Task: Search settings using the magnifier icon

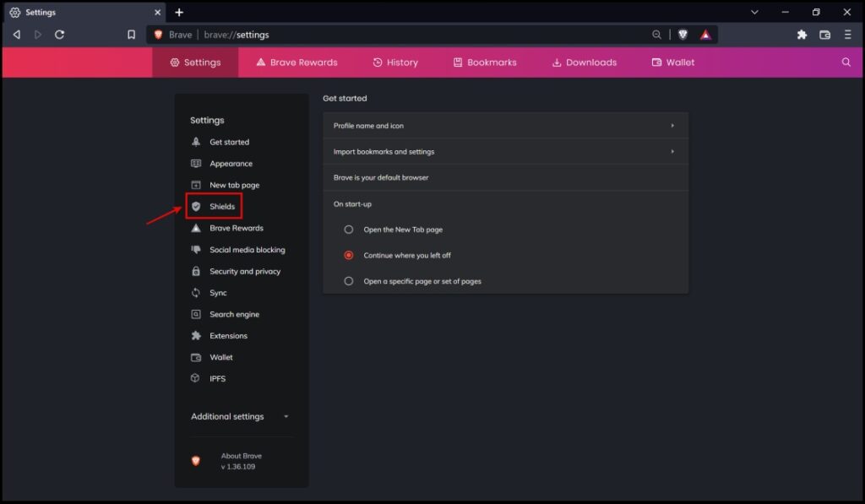Action: (846, 62)
